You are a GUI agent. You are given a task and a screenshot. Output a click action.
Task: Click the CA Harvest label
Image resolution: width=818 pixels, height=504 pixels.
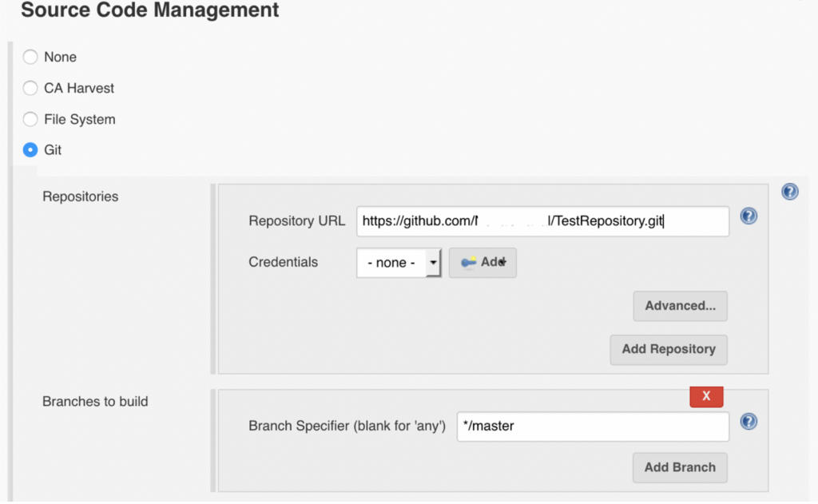(79, 88)
